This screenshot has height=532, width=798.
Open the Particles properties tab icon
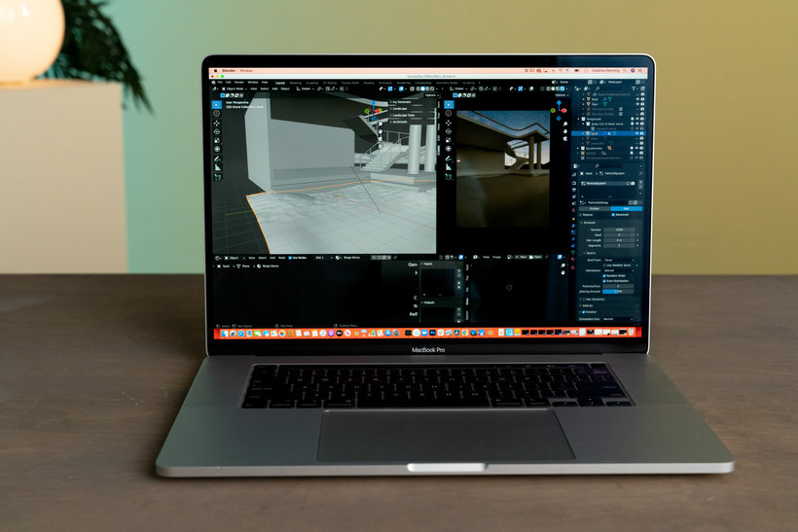(574, 232)
